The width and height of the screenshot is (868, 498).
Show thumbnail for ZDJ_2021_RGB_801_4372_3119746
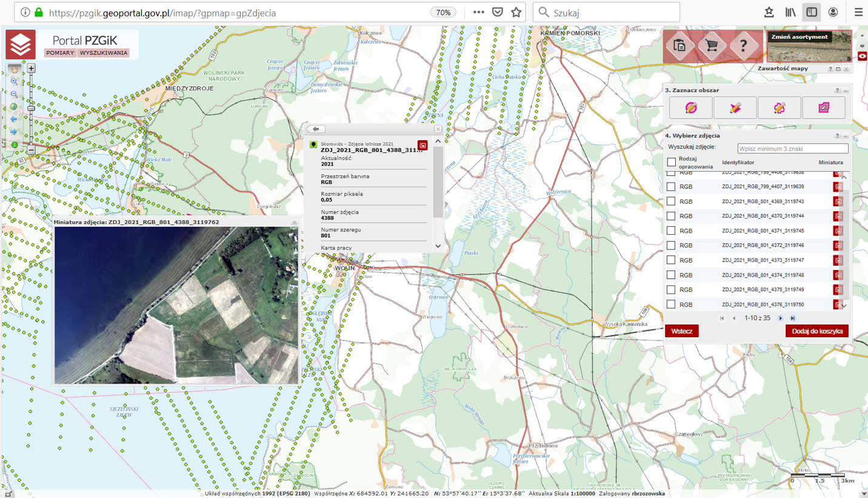838,246
